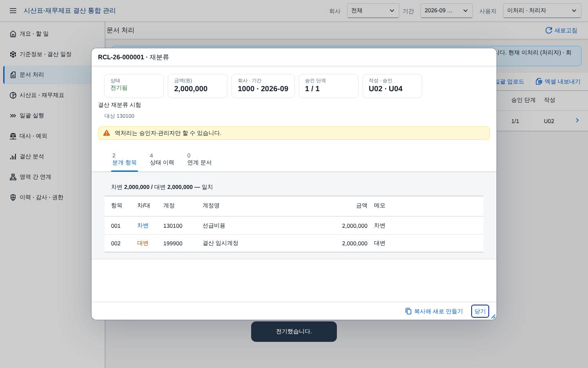Click the hierarchy icon for 영역 간 연계
Screen dimensions: 588x368
(x=13, y=177)
